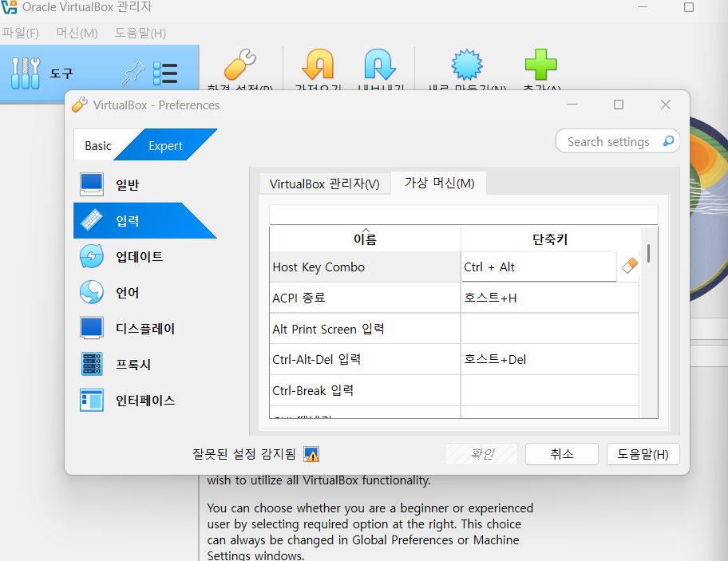Open the 머신(M) menu
This screenshot has width=728, height=561.
click(x=77, y=33)
